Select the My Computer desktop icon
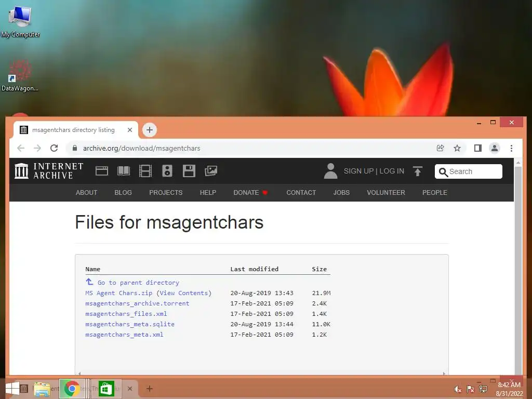Image resolution: width=532 pixels, height=399 pixels. tap(20, 22)
